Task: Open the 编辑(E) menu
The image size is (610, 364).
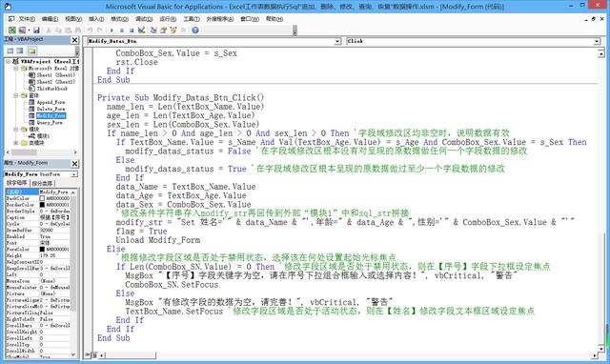Action: (50, 19)
